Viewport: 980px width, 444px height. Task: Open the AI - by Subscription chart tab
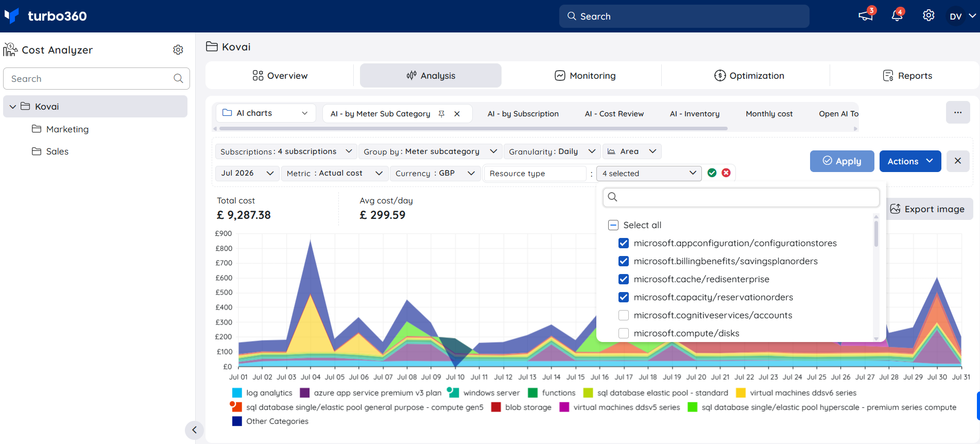coord(523,114)
